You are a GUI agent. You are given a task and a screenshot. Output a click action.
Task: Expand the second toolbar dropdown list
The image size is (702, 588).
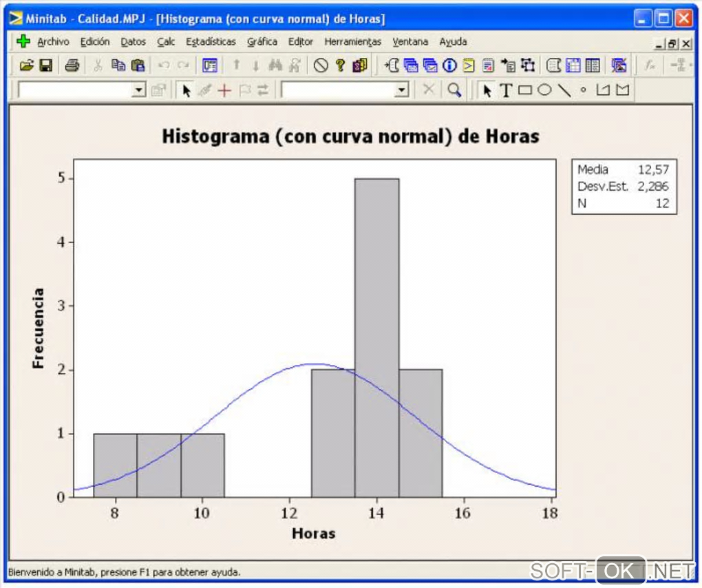[x=402, y=90]
